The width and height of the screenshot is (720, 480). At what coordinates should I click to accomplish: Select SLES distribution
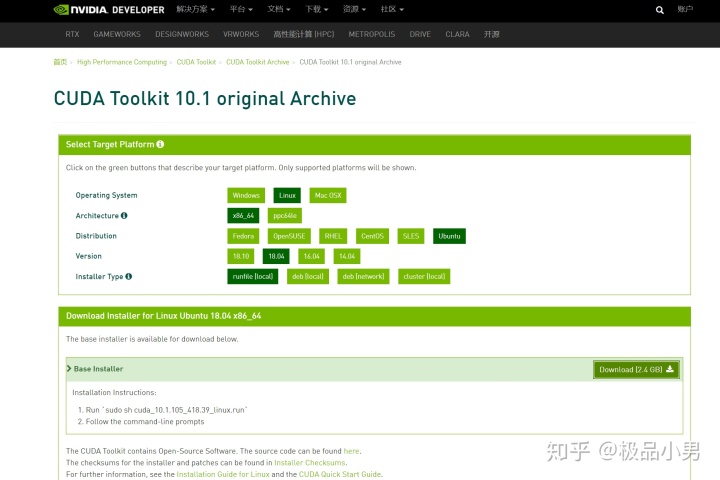pyautogui.click(x=411, y=236)
